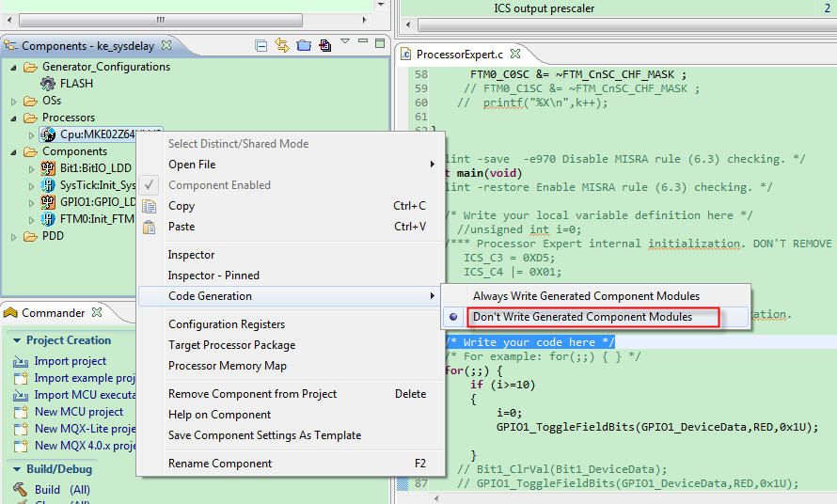Click the Paste clipboard icon in context menu
This screenshot has width=837, height=504.
coord(150,227)
